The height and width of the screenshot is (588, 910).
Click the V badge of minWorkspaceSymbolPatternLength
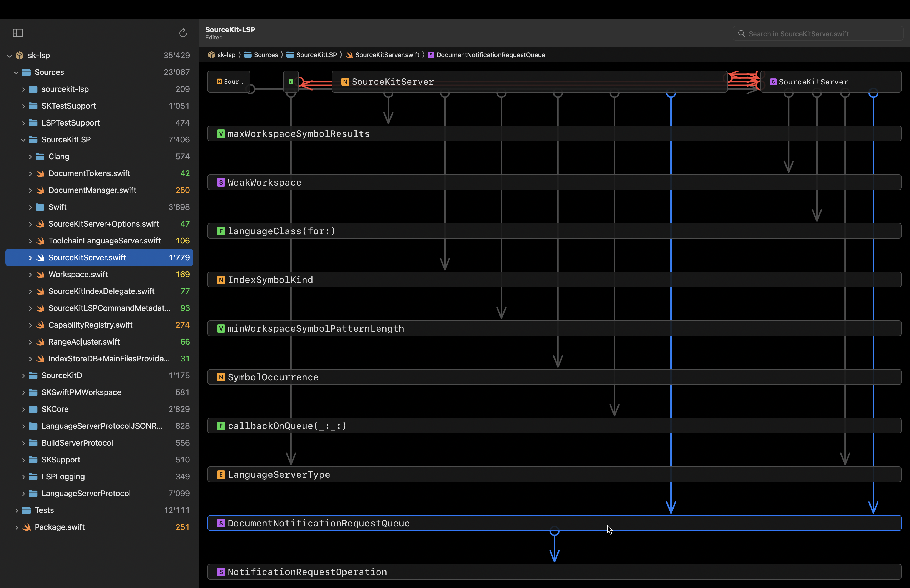point(221,328)
